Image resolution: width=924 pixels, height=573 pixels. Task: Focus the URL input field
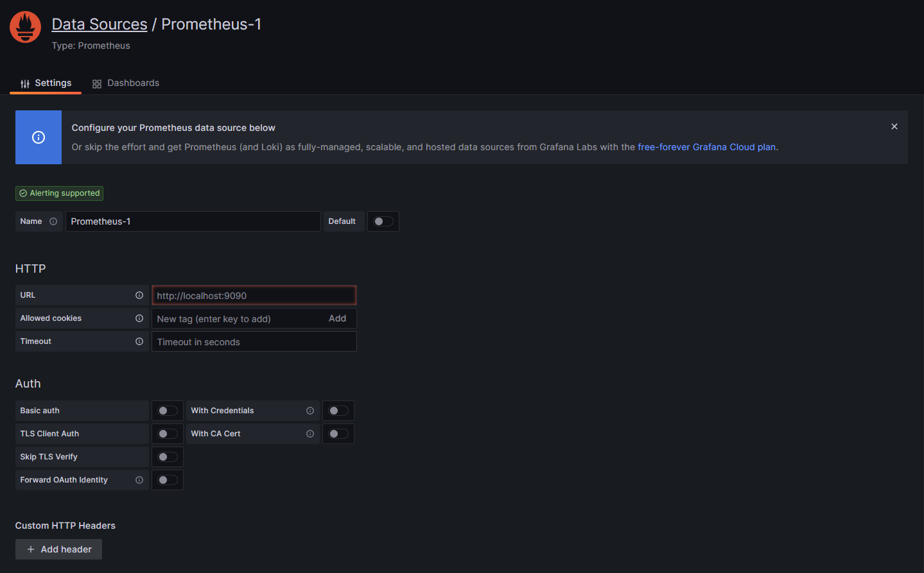pos(254,295)
